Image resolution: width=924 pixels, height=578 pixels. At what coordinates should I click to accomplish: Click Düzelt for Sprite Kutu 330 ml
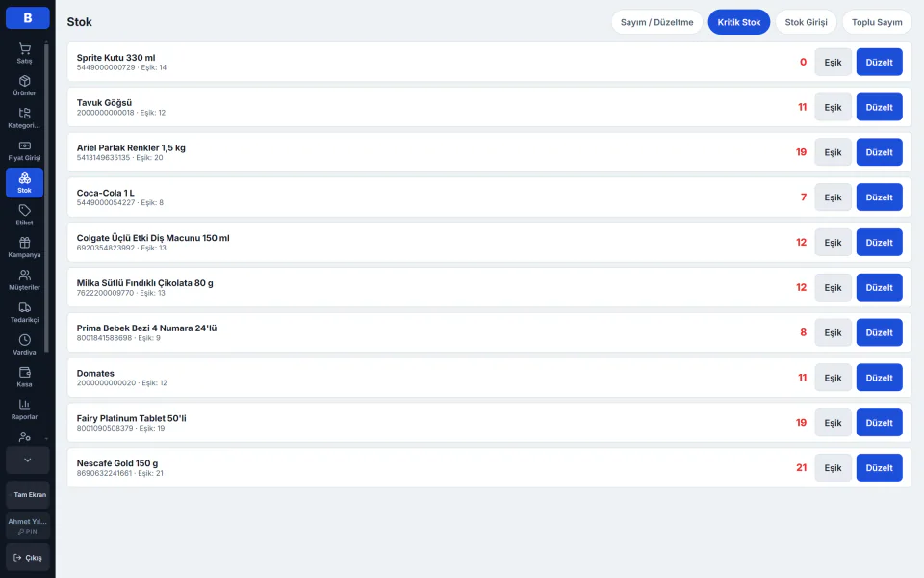(x=879, y=62)
